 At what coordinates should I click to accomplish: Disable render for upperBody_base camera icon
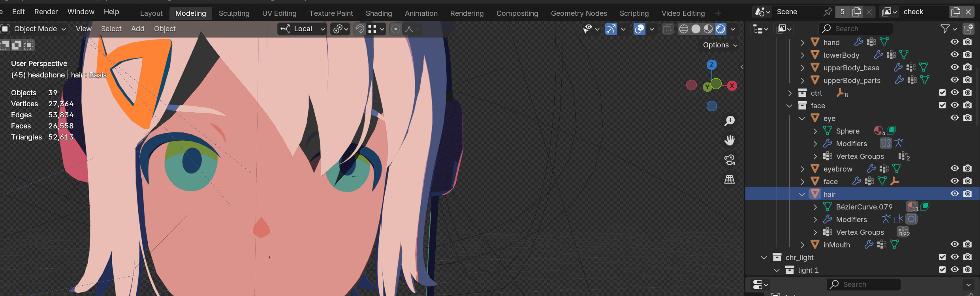tap(967, 67)
